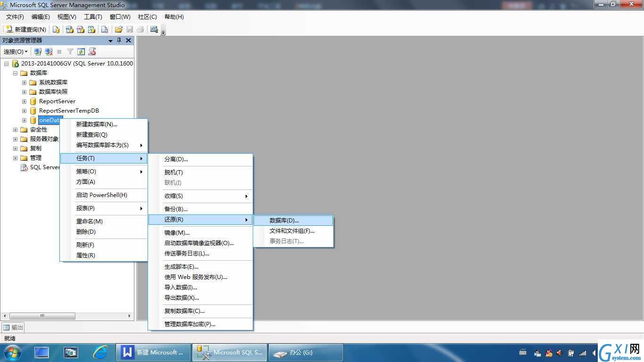Select 生成脚本(E)... menu entry

tap(201, 267)
